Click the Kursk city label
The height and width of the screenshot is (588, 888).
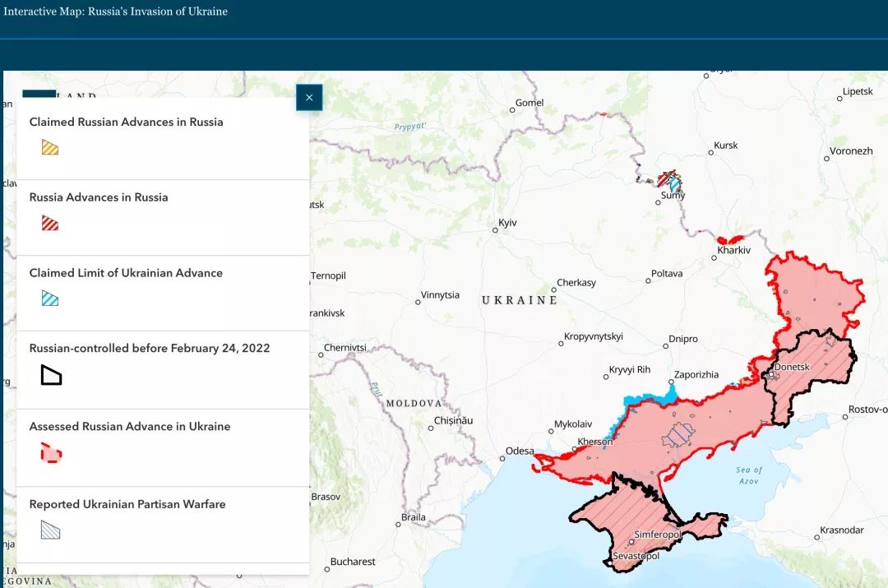[725, 145]
